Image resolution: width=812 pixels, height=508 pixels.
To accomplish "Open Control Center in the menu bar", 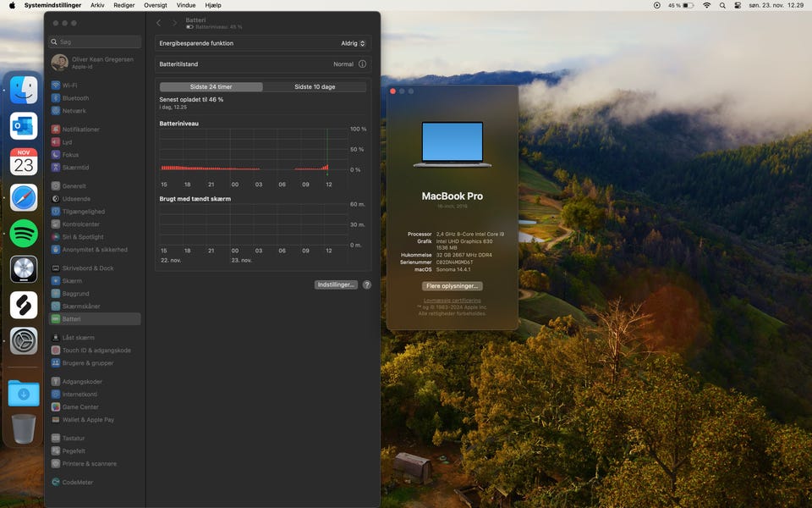I will tap(738, 5).
